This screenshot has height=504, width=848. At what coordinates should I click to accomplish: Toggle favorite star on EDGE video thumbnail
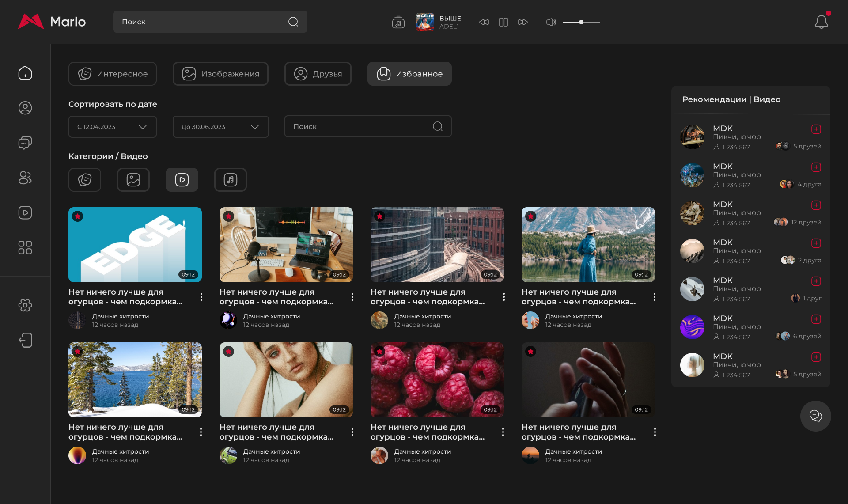click(78, 216)
